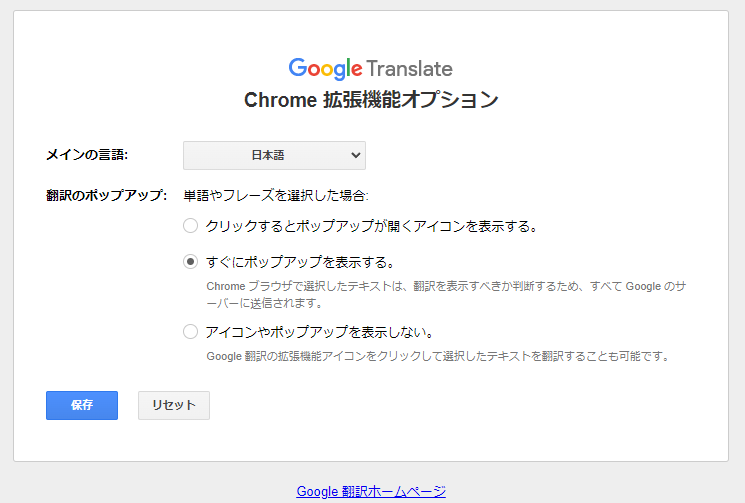Select radio for クリックするとポップアップが開くアイコンを表示する
745x503 pixels.
point(191,226)
